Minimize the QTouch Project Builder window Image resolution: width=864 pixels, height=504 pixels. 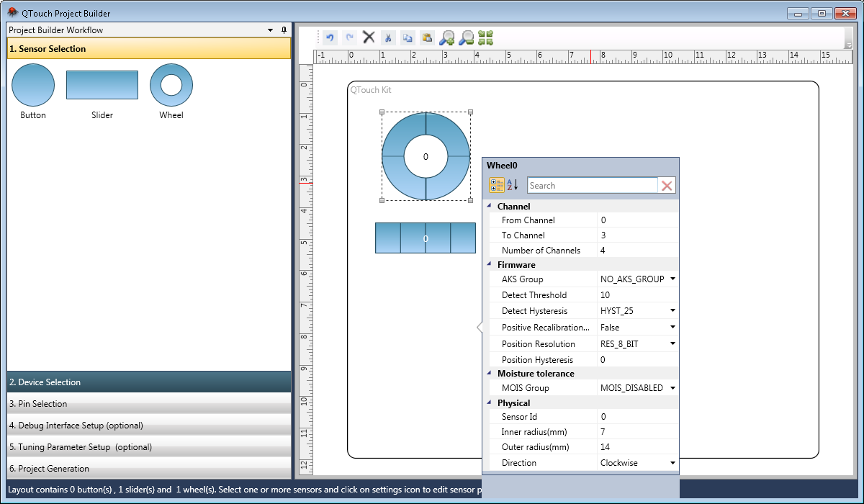click(x=798, y=13)
